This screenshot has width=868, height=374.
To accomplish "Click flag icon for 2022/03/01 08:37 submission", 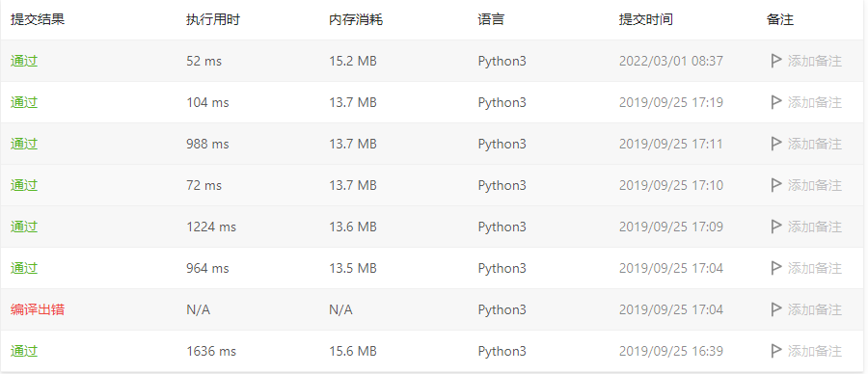I will pyautogui.click(x=776, y=61).
